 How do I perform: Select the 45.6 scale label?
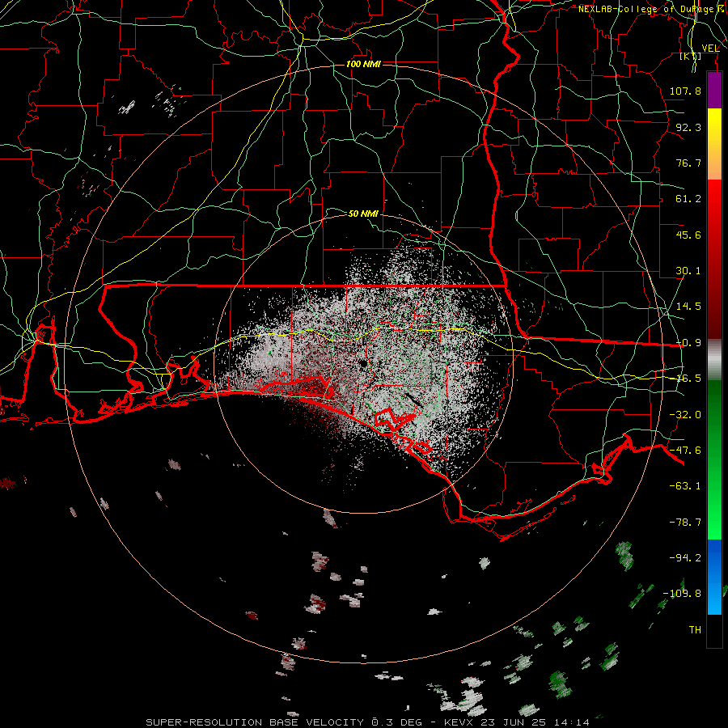point(688,235)
